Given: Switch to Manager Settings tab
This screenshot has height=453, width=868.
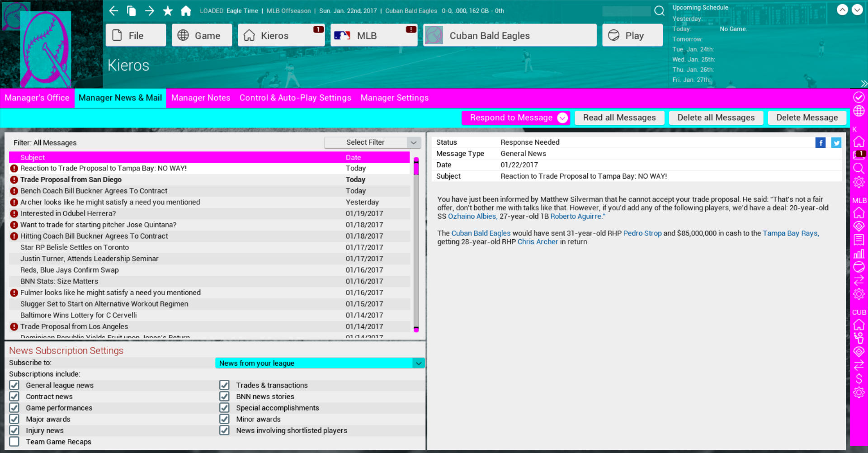Looking at the screenshot, I should tap(395, 98).
